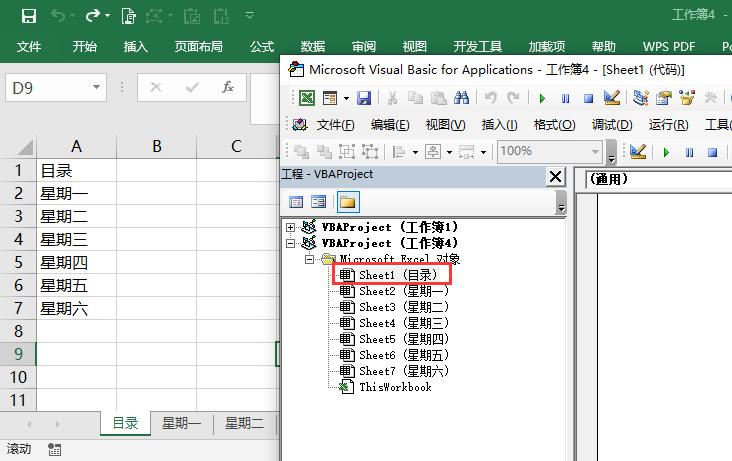Open the 调试(D) menu in VBA editor
Screen dimensions: 732x461
click(612, 125)
